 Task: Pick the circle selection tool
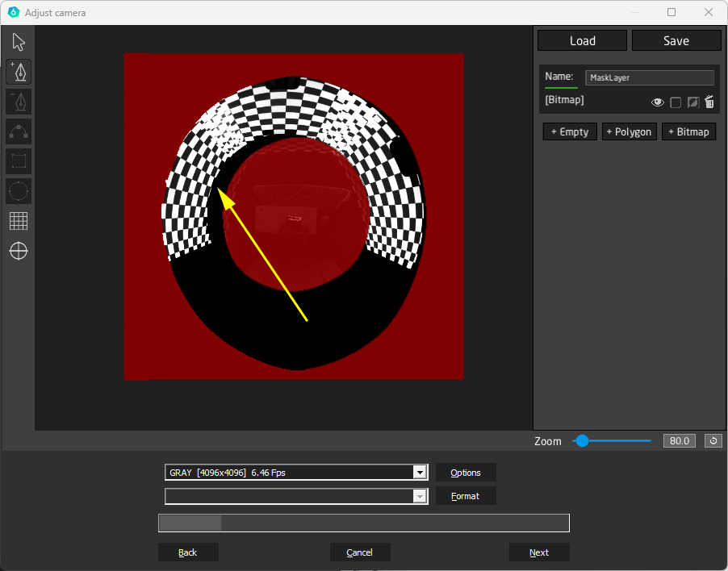(x=19, y=191)
